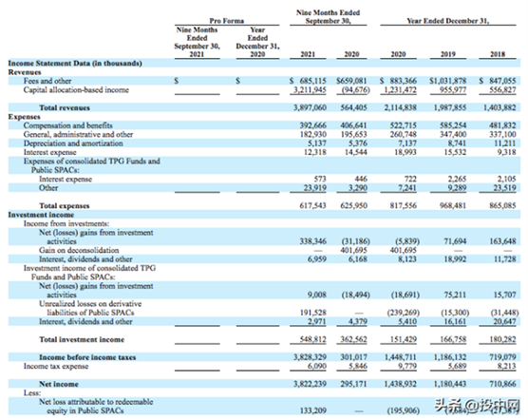Click the Nine Months Ended September 30 header
Image resolution: width=528 pixels, height=420 pixels.
tap(328, 17)
